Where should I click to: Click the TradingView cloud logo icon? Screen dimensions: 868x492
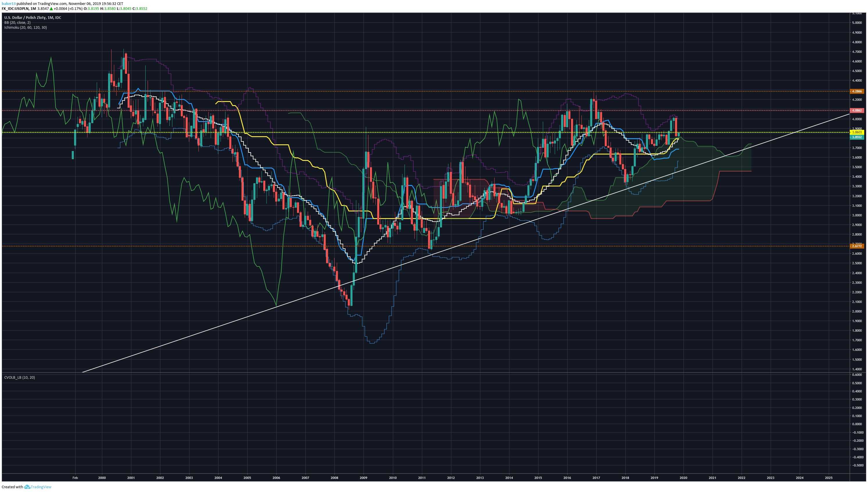[27, 487]
